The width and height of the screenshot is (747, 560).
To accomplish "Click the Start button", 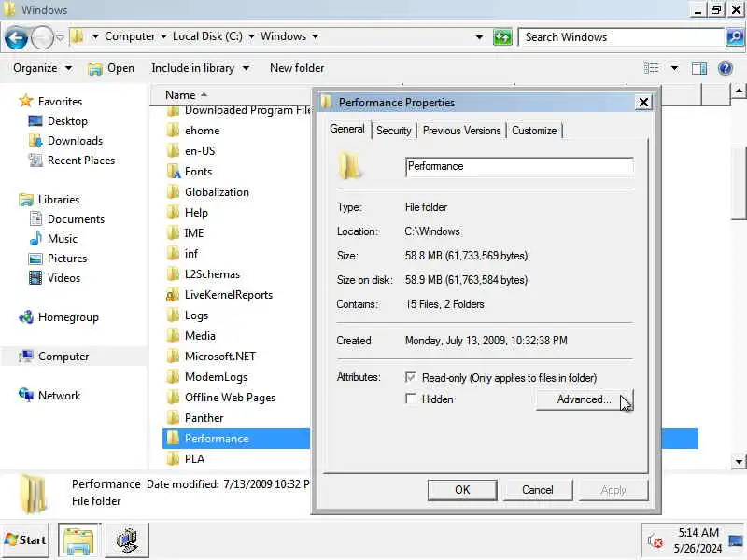I will [x=25, y=540].
